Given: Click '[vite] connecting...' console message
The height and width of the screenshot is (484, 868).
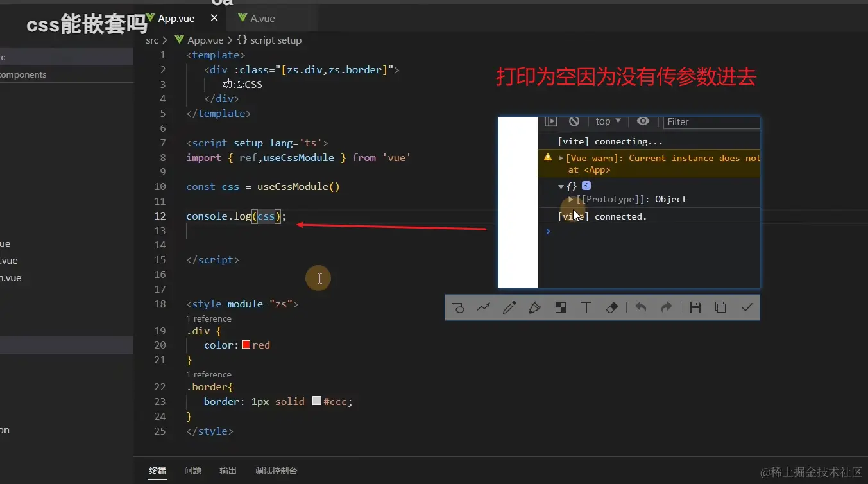Looking at the screenshot, I should pyautogui.click(x=610, y=141).
